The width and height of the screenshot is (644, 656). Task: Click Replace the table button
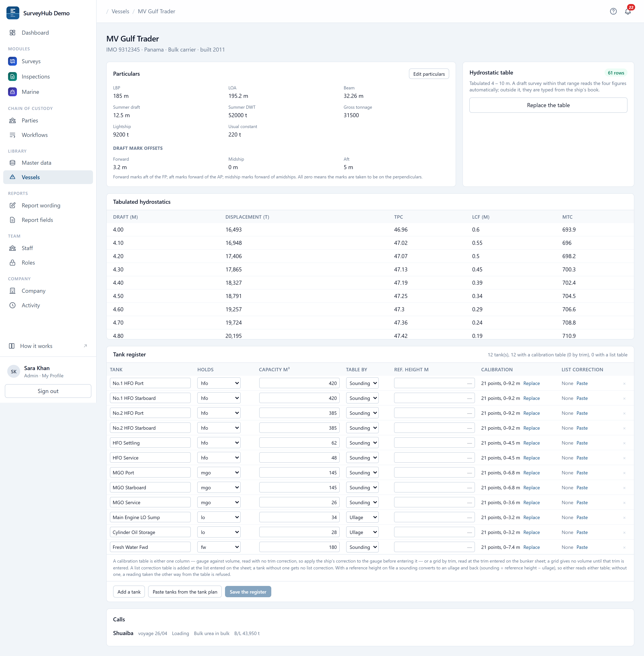tap(548, 105)
